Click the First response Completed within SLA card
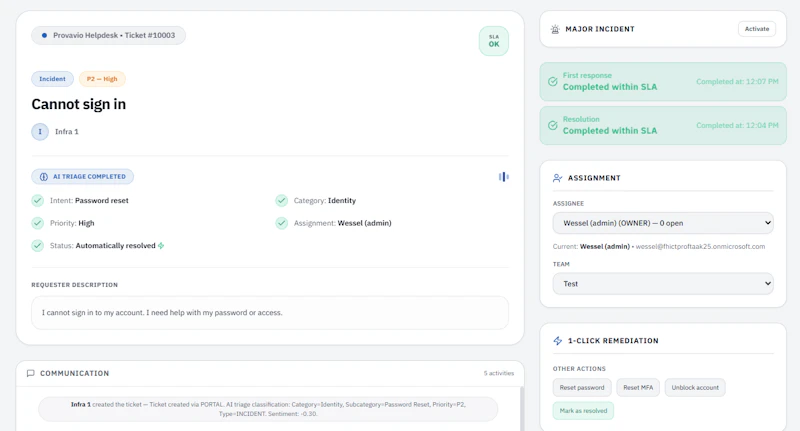 pyautogui.click(x=663, y=82)
